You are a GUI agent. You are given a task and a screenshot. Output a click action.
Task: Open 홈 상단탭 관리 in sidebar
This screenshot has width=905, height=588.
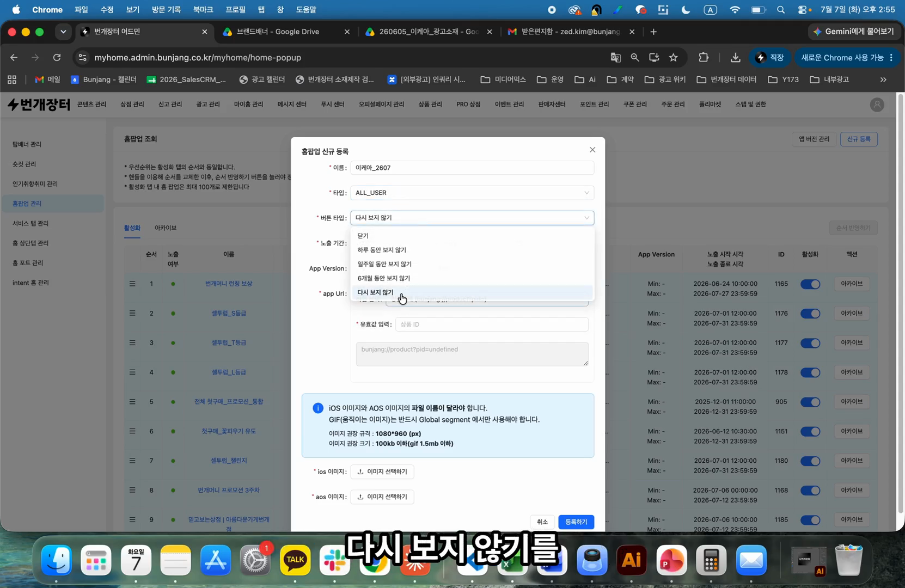tap(30, 243)
